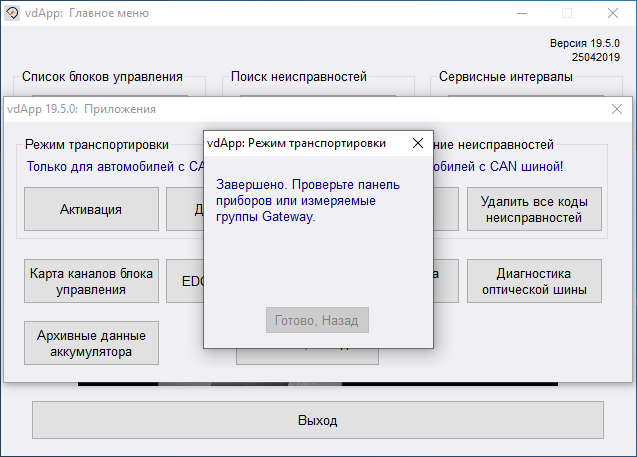637x457 pixels.
Task: Click the Приложения window title bar
Action: pos(300,108)
